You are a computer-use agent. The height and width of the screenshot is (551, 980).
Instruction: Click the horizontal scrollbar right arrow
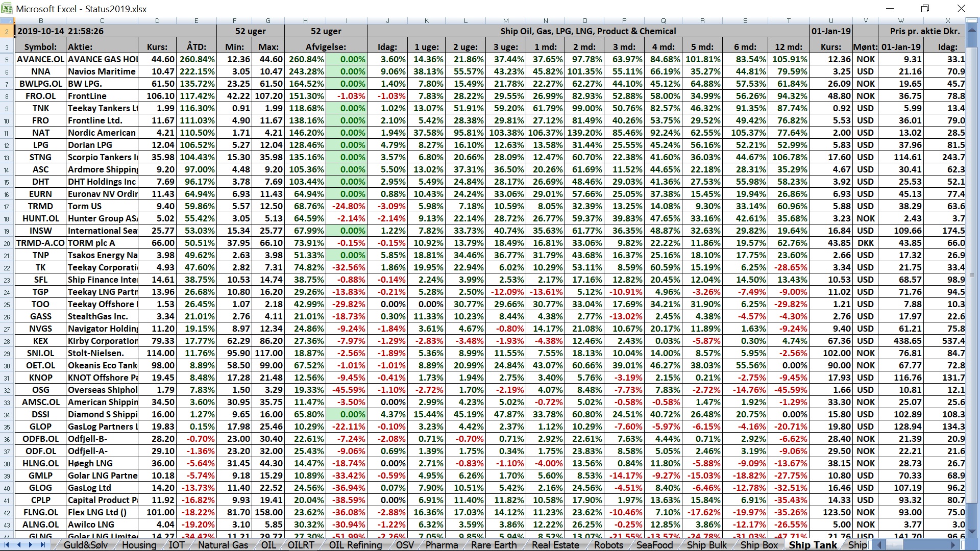coord(953,545)
